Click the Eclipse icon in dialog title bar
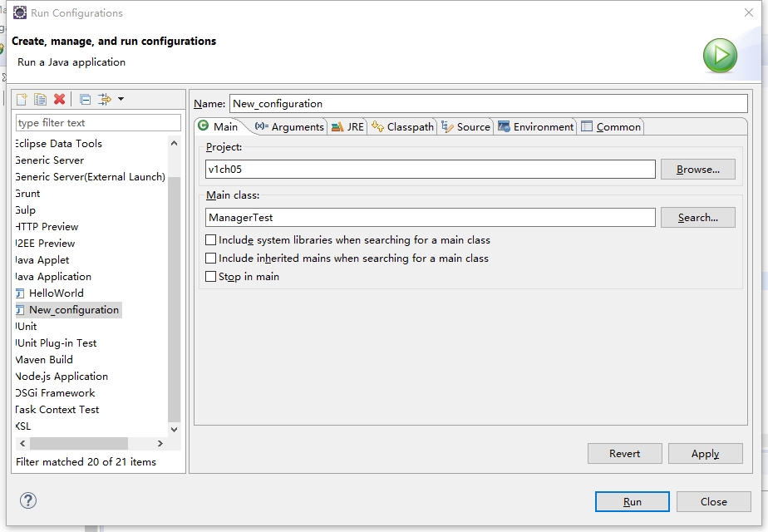 (20, 12)
